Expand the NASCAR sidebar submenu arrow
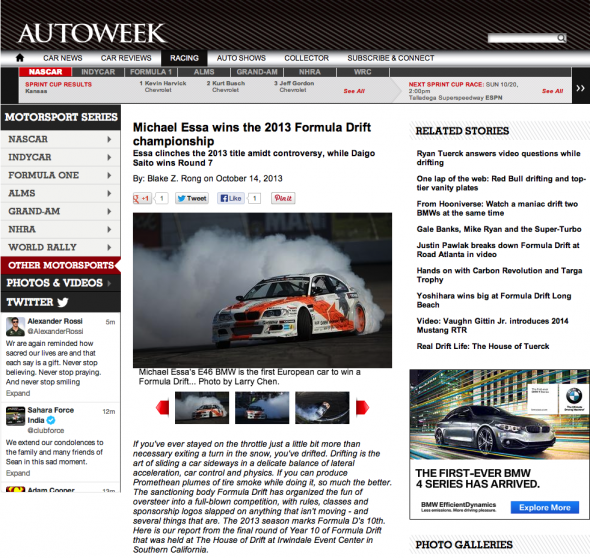Image resolution: width=590 pixels, height=558 pixels. click(109, 139)
